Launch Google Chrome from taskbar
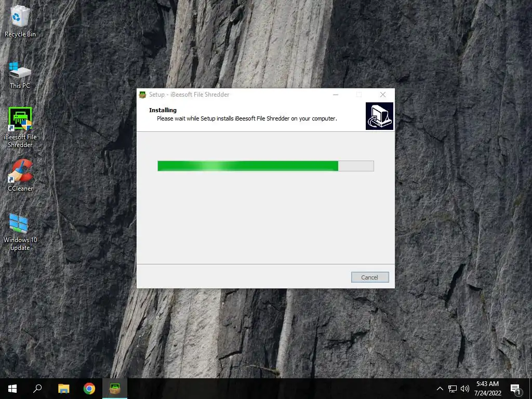This screenshot has width=532, height=399. 89,389
